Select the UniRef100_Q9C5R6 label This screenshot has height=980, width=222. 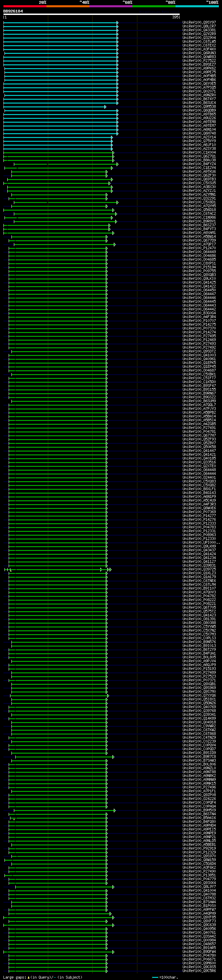coord(199,971)
